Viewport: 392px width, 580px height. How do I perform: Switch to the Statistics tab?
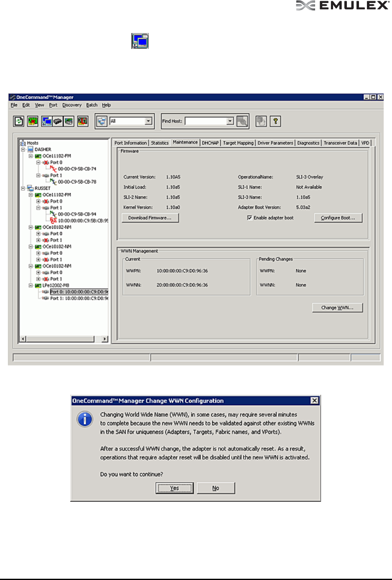pyautogui.click(x=160, y=143)
